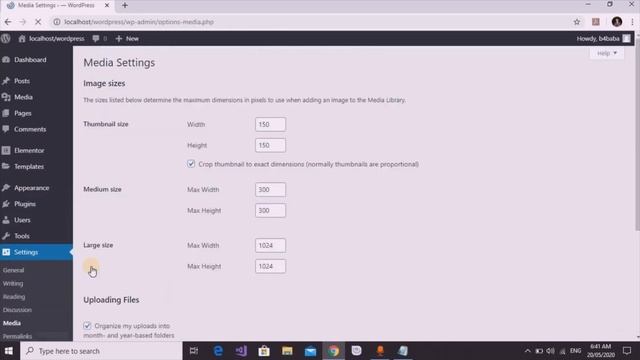Click the browser address bar

[x=310, y=22]
